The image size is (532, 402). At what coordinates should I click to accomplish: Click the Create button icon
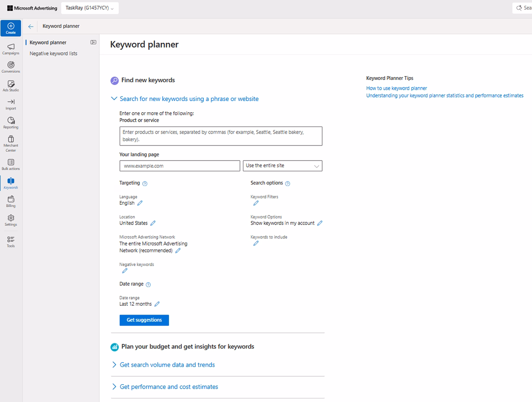[x=10, y=28]
